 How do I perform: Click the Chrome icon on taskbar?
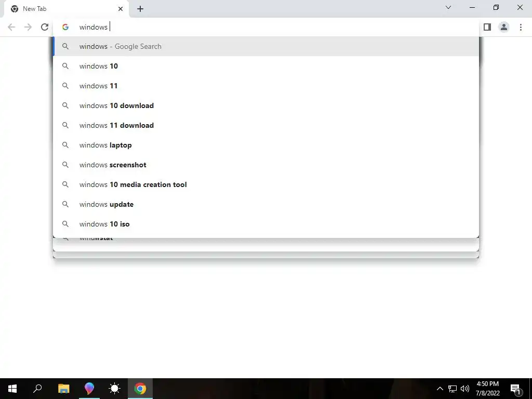pyautogui.click(x=140, y=389)
